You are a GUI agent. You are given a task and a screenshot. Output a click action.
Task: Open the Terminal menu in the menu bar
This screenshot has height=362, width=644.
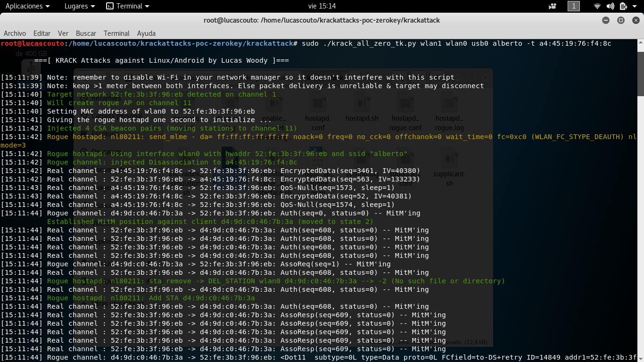click(116, 33)
